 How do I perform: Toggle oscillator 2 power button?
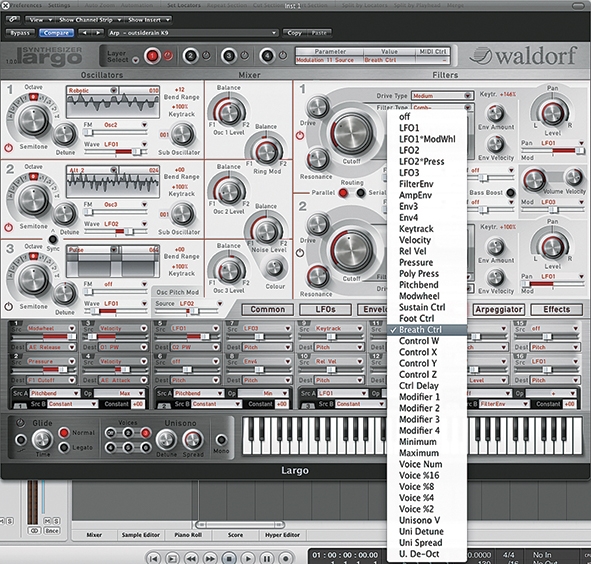click(8, 227)
